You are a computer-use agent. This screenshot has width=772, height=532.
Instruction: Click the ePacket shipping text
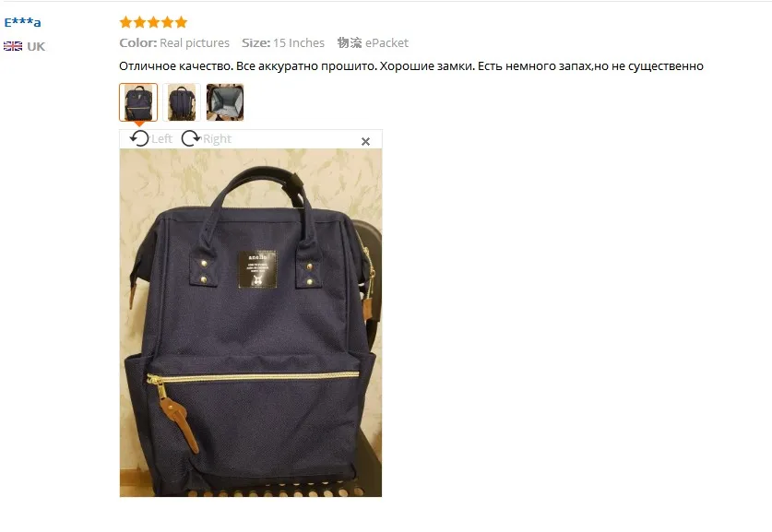(x=386, y=42)
